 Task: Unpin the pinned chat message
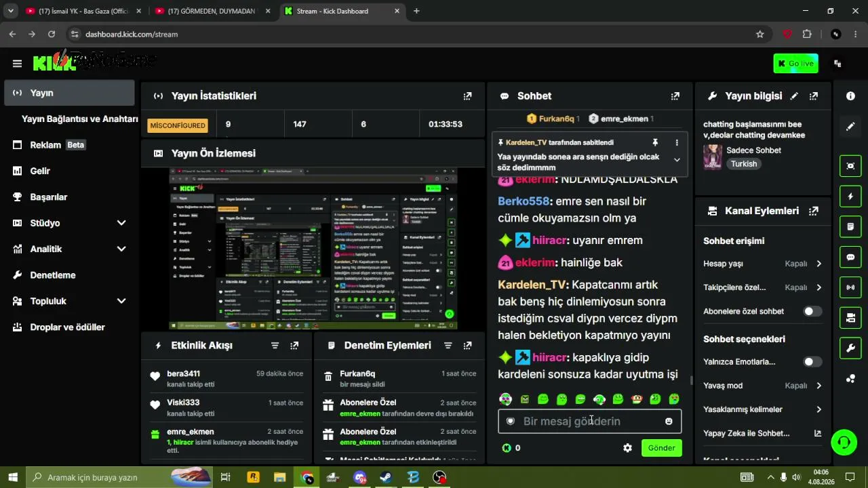click(x=655, y=142)
